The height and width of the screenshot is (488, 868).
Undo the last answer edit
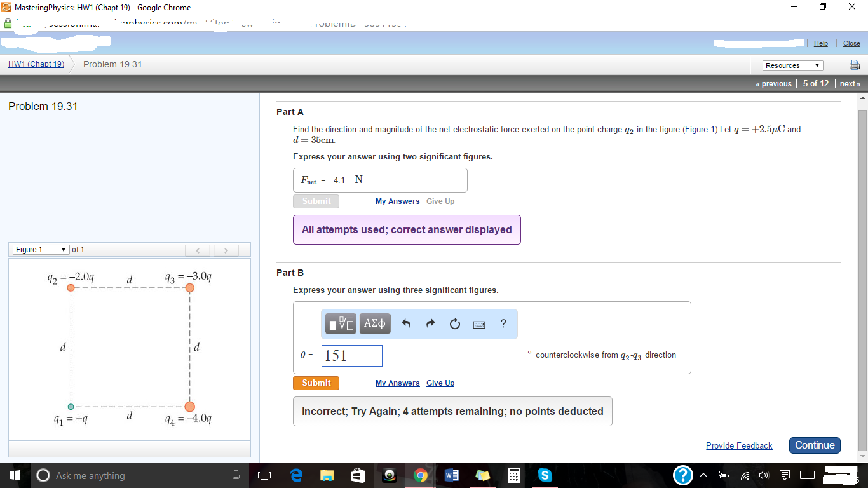tap(407, 324)
